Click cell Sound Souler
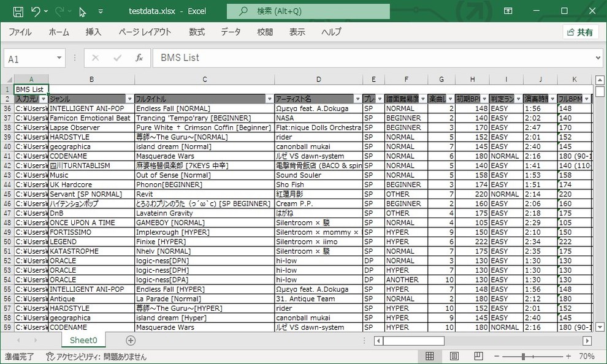 click(319, 175)
